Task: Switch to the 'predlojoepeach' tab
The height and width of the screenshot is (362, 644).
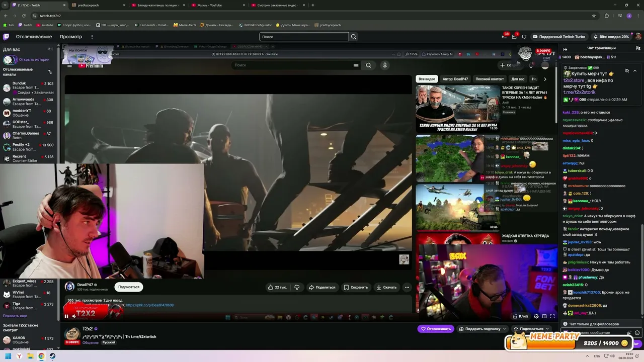Action: [x=98, y=5]
